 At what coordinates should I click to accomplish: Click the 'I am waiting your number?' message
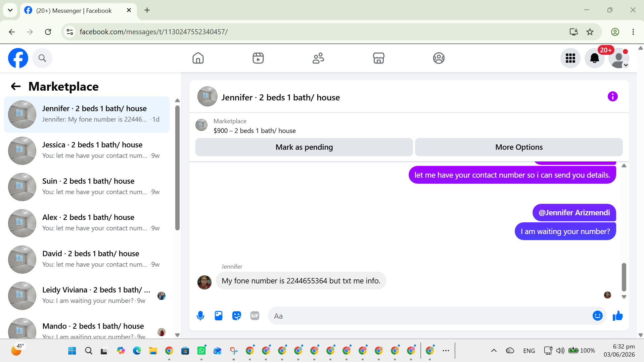pos(565,231)
